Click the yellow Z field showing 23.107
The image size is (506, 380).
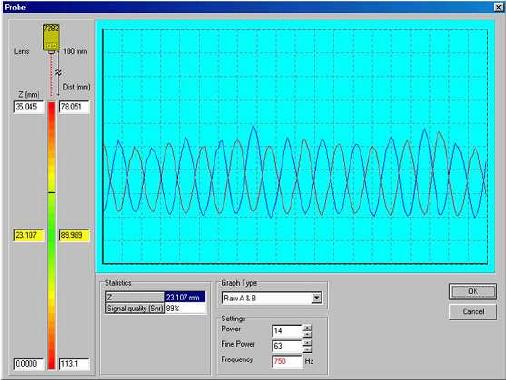tap(29, 235)
